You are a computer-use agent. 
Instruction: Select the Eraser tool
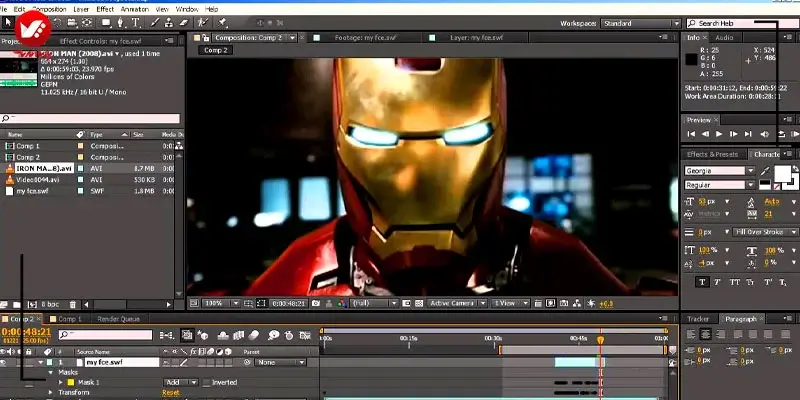coord(184,22)
